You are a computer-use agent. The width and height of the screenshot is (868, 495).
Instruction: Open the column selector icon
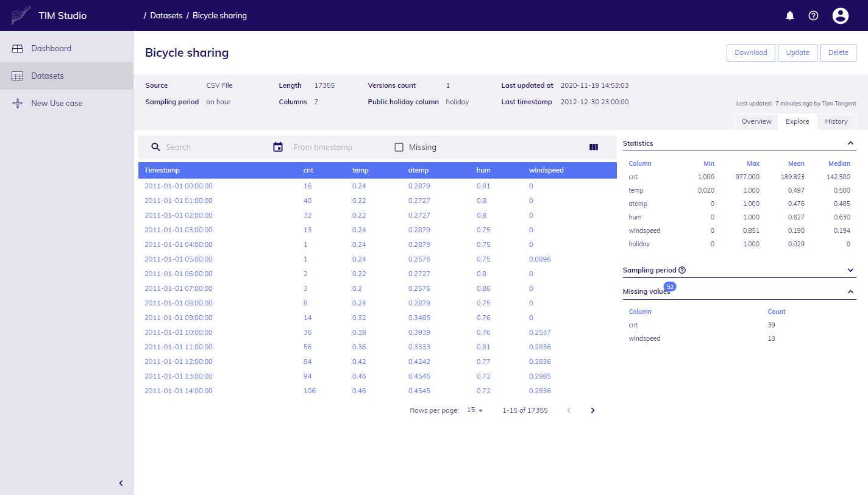tap(594, 147)
